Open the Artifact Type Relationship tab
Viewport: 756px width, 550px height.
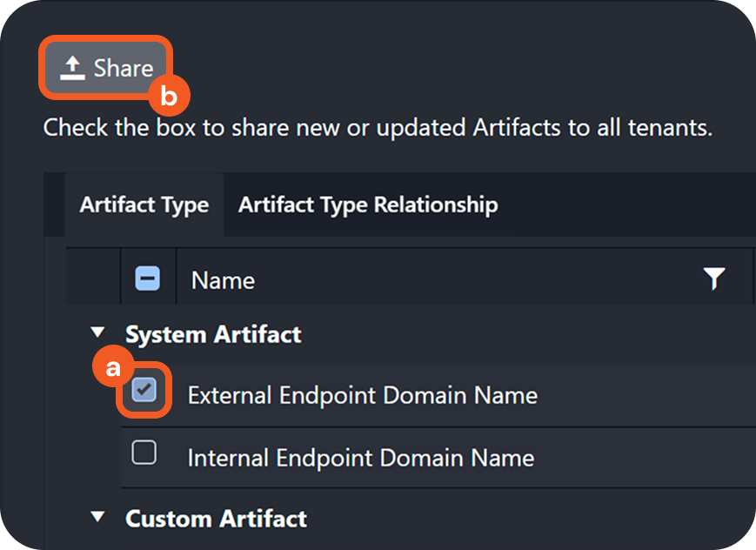tap(368, 205)
